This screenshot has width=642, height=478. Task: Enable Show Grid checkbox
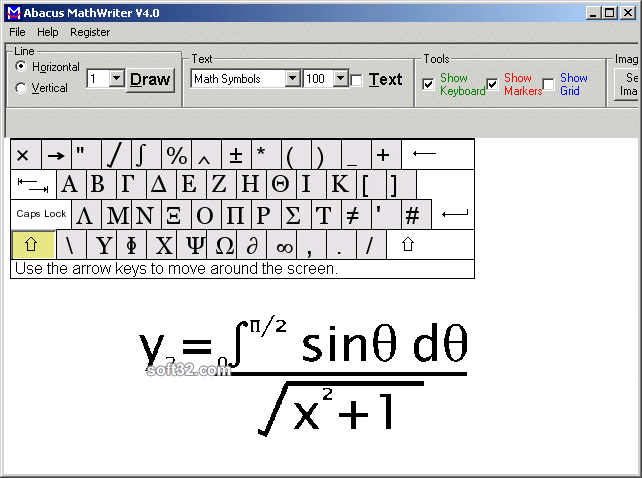[548, 84]
